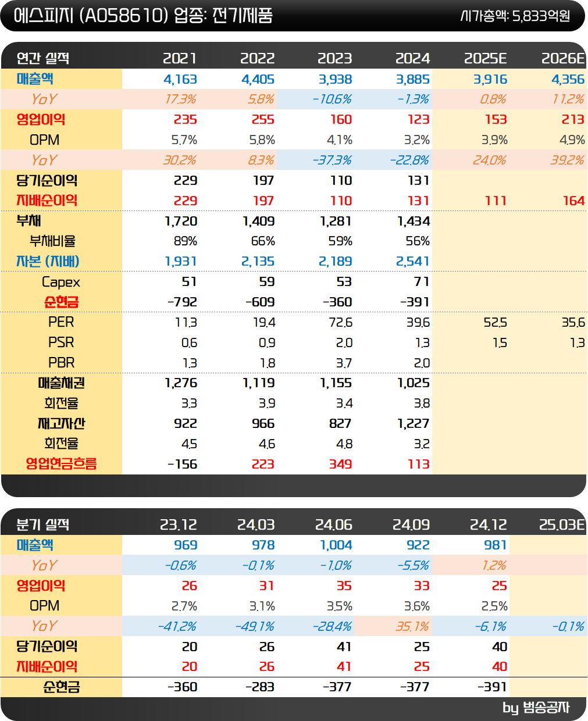Screen dimensions: 588x721
Task: Click the 영업현금흐름 row label
Action: pyautogui.click(x=61, y=463)
